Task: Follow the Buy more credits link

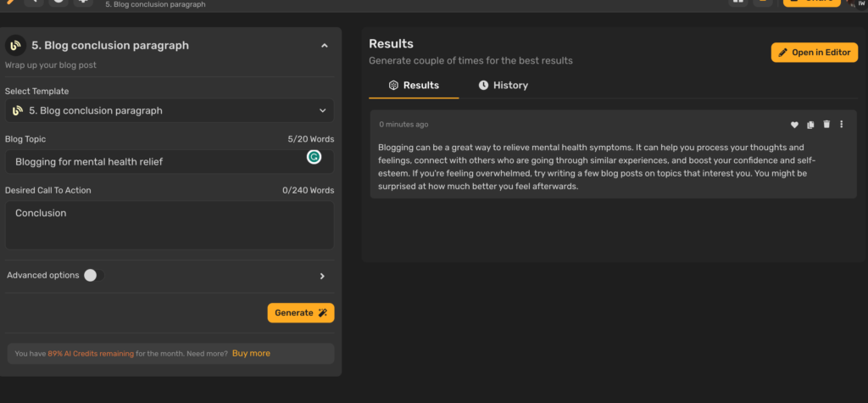Action: click(251, 353)
